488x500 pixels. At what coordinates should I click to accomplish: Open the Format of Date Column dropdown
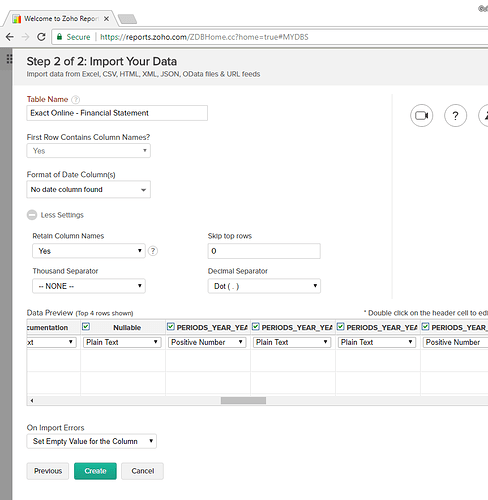coord(89,189)
